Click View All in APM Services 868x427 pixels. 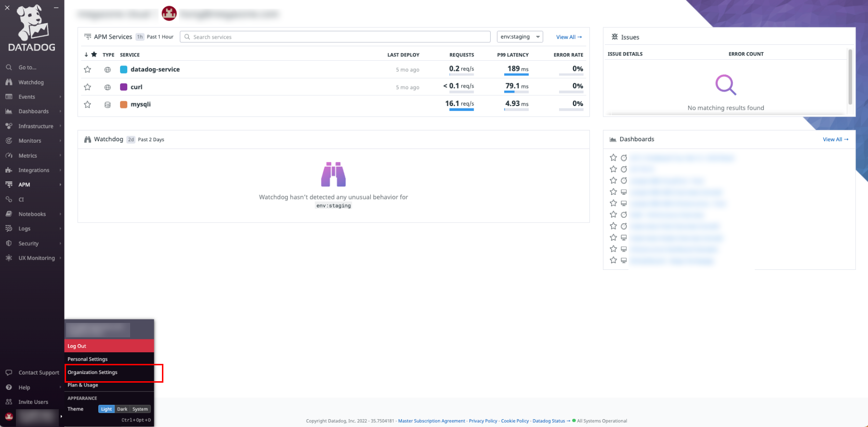(x=569, y=37)
